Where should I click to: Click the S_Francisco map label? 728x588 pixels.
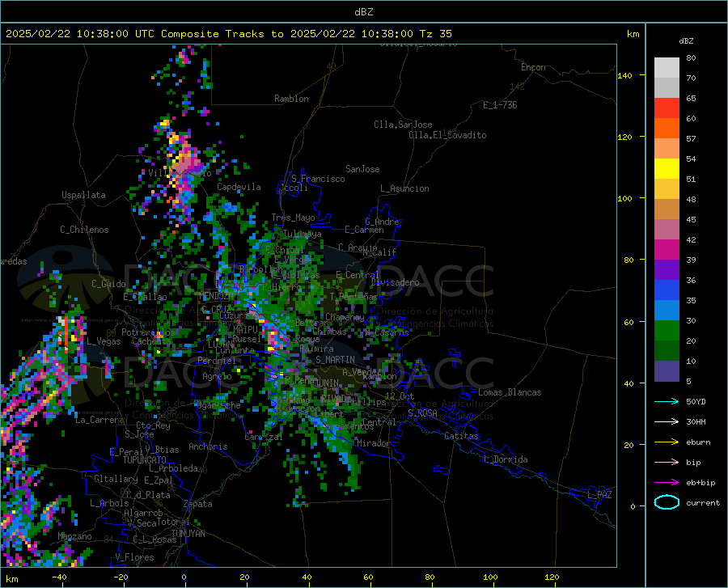click(318, 179)
